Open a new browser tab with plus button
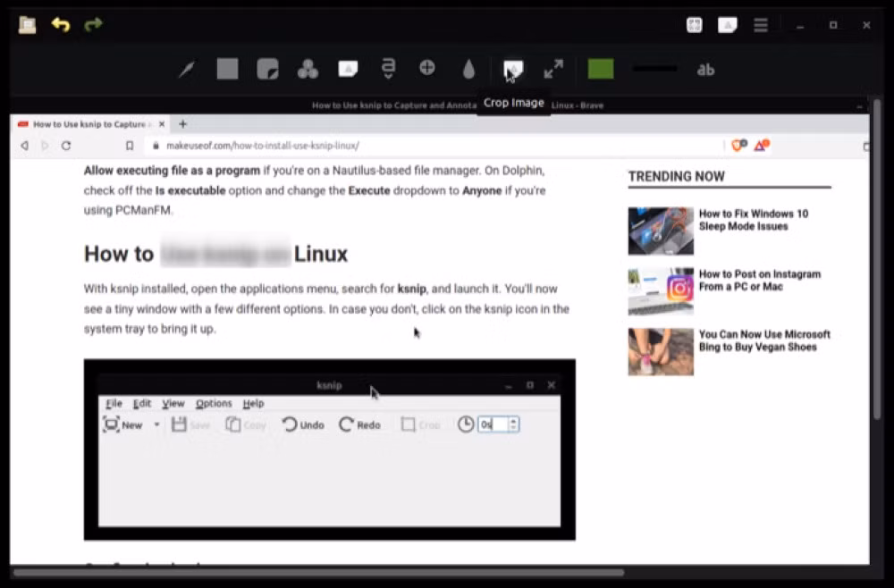 (x=183, y=124)
